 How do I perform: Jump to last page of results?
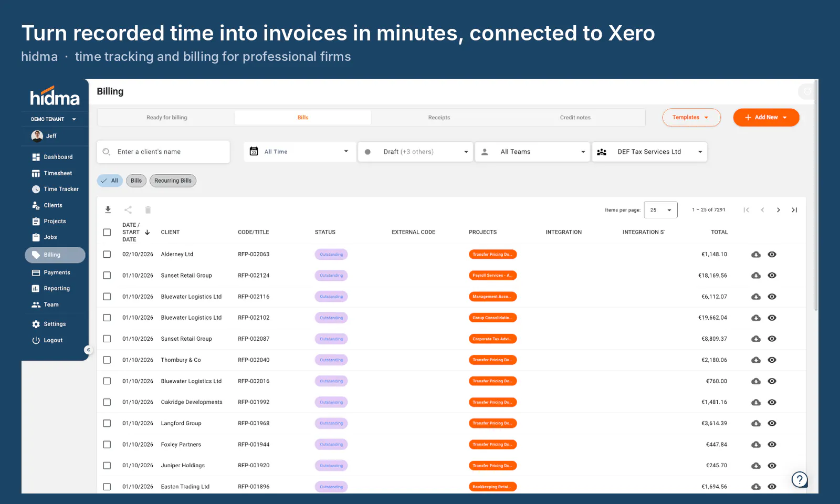click(x=794, y=210)
